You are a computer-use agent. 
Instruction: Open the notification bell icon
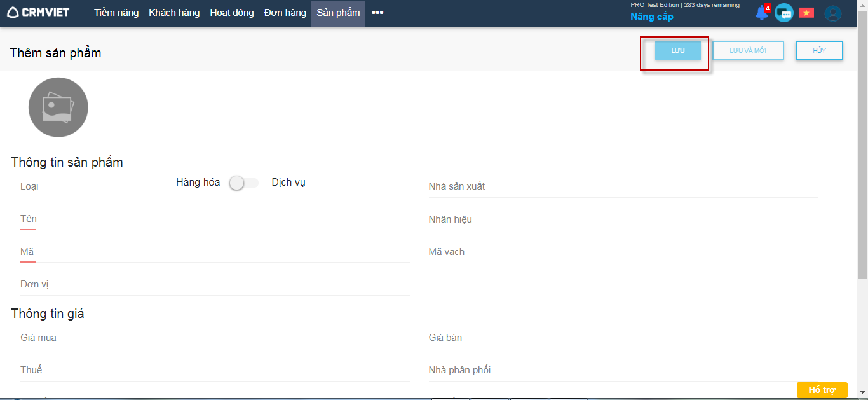[x=761, y=13]
